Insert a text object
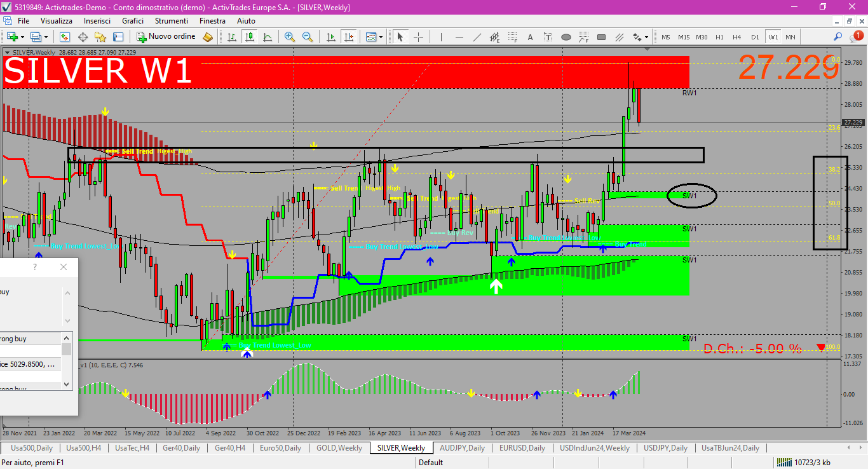868x469 pixels. pyautogui.click(x=530, y=37)
